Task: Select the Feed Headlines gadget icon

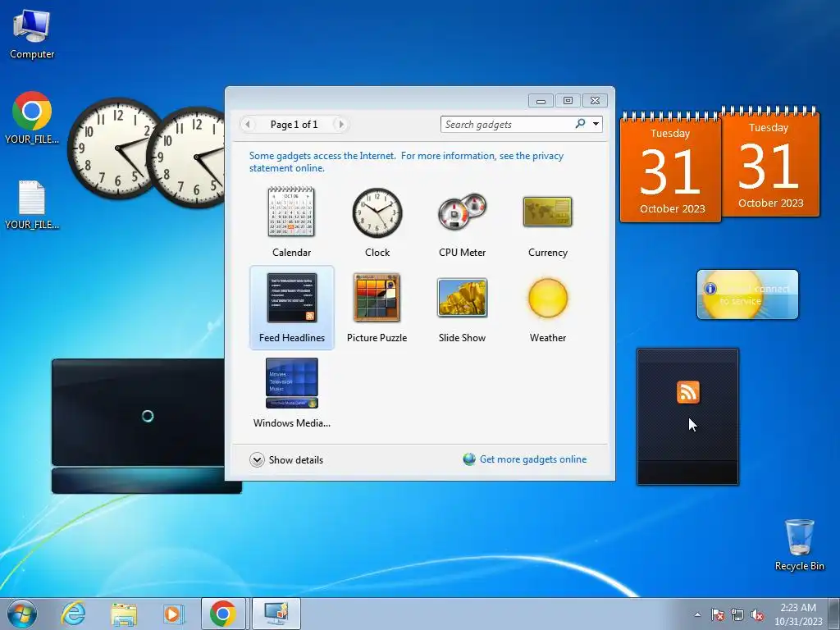Action: tap(292, 298)
